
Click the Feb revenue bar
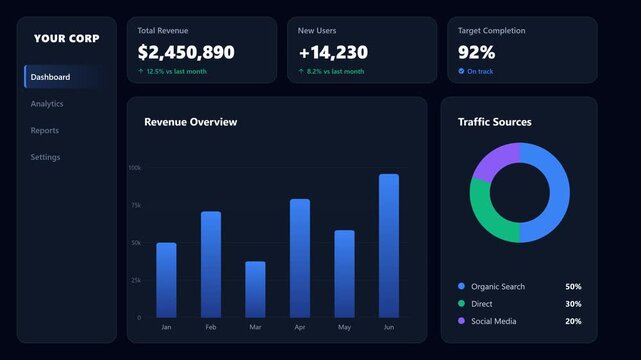point(211,264)
